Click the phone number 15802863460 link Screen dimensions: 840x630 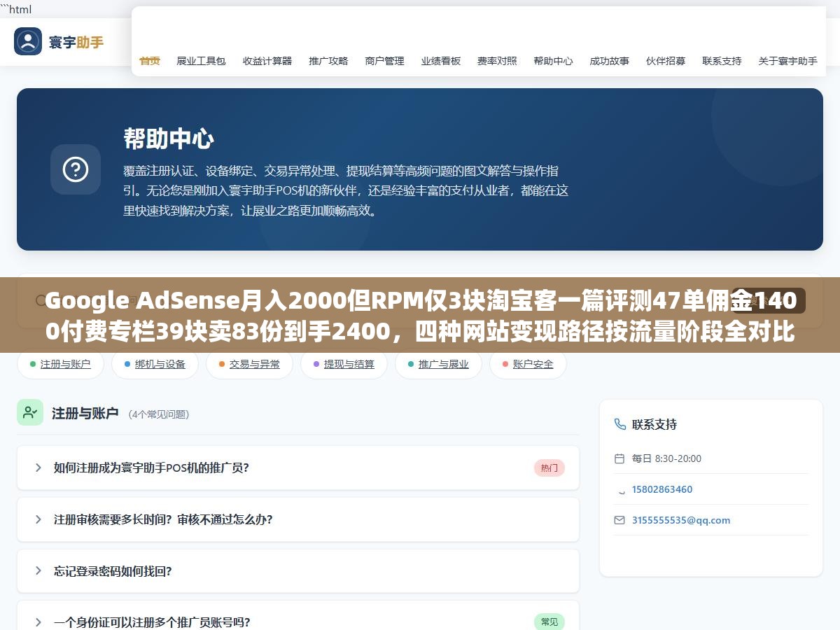(662, 489)
